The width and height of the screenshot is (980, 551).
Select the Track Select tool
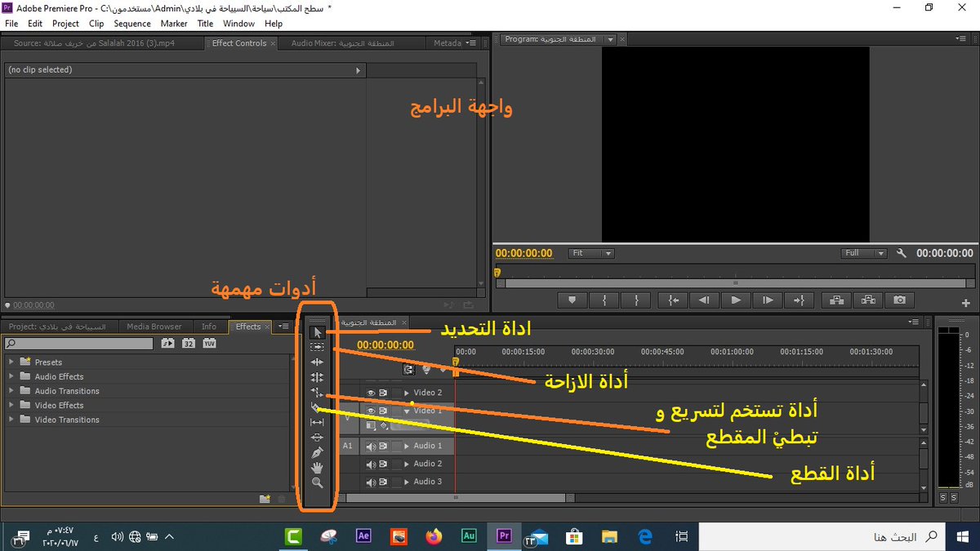317,347
